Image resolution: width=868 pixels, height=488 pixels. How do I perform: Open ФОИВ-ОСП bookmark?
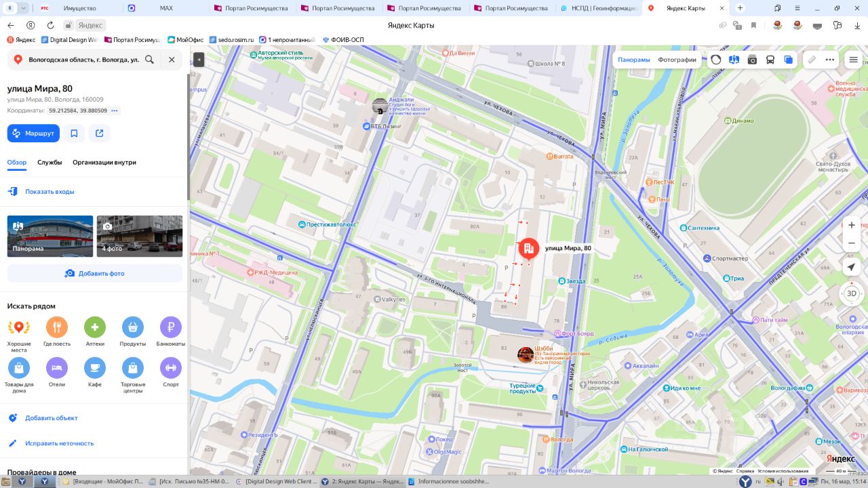click(342, 40)
